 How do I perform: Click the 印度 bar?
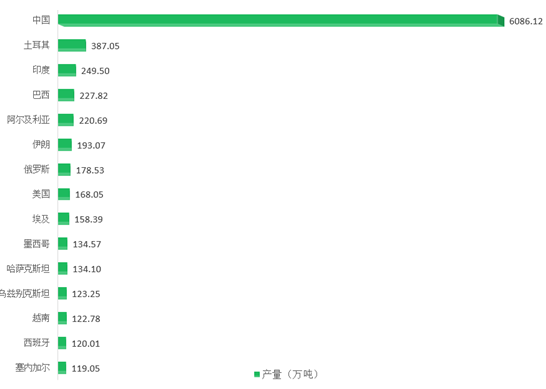[67, 70]
